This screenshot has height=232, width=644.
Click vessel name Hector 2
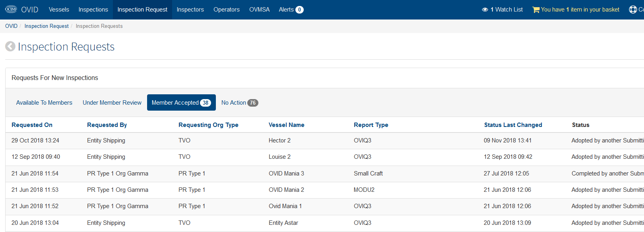(x=279, y=140)
